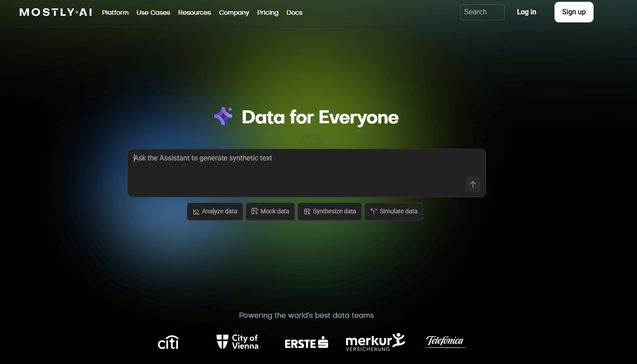Click the Log in button

click(x=526, y=12)
